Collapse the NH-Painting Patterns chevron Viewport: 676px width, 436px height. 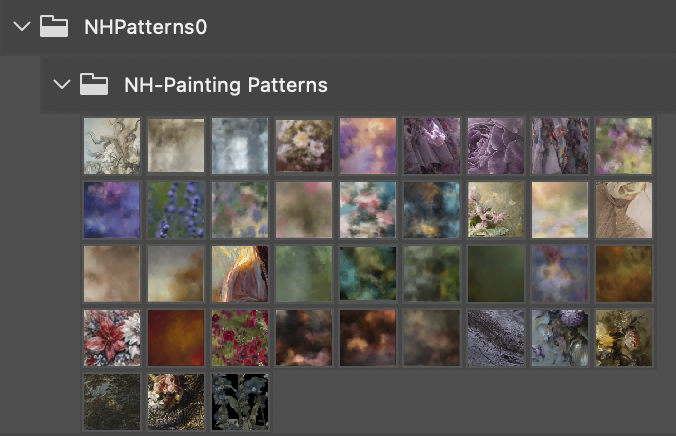click(x=62, y=84)
